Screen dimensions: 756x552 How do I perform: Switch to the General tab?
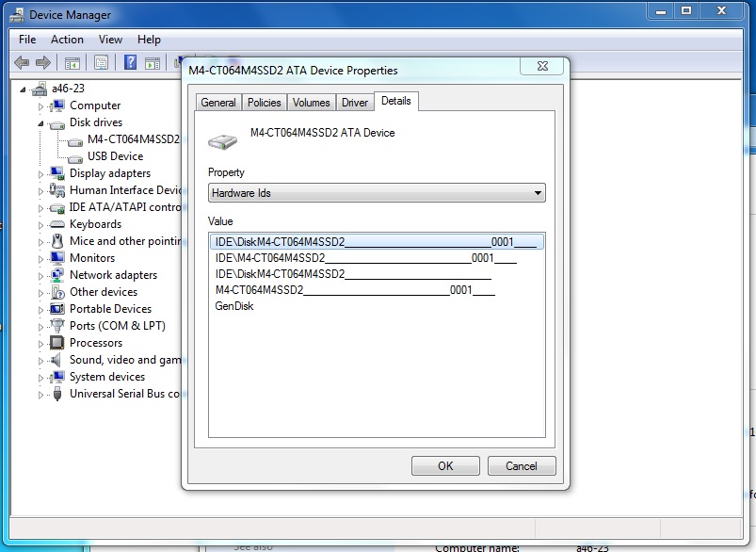pyautogui.click(x=218, y=103)
